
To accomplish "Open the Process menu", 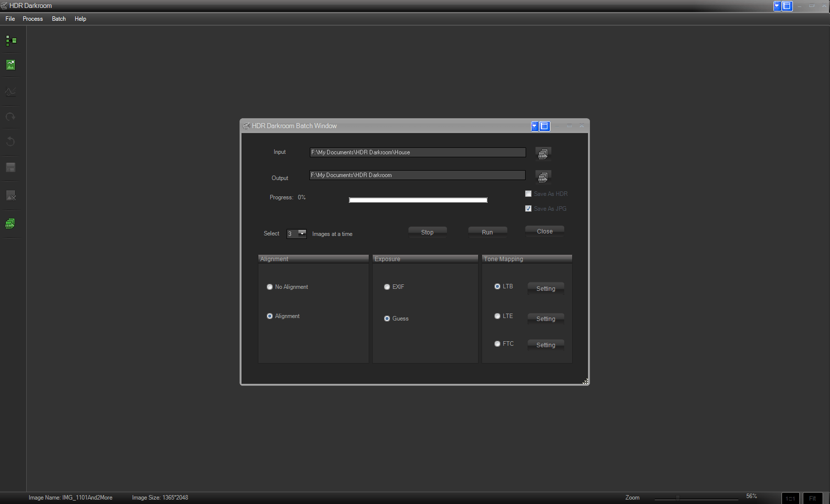I will point(33,19).
